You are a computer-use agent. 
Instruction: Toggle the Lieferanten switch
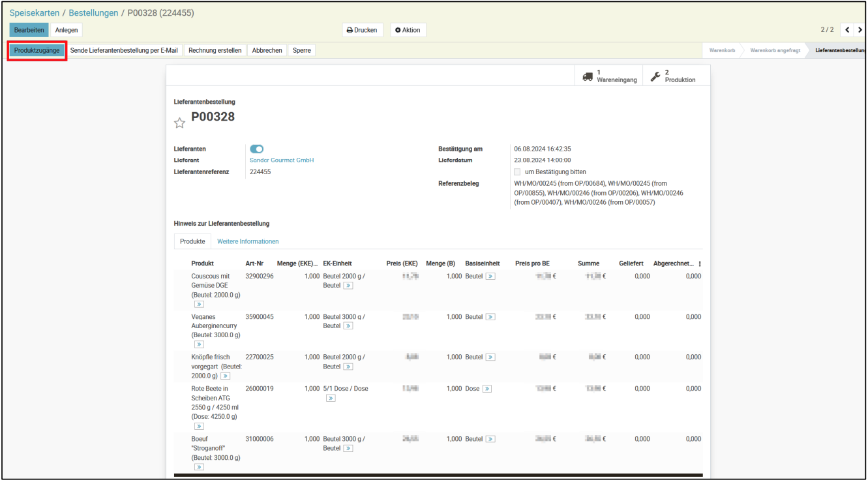point(256,149)
